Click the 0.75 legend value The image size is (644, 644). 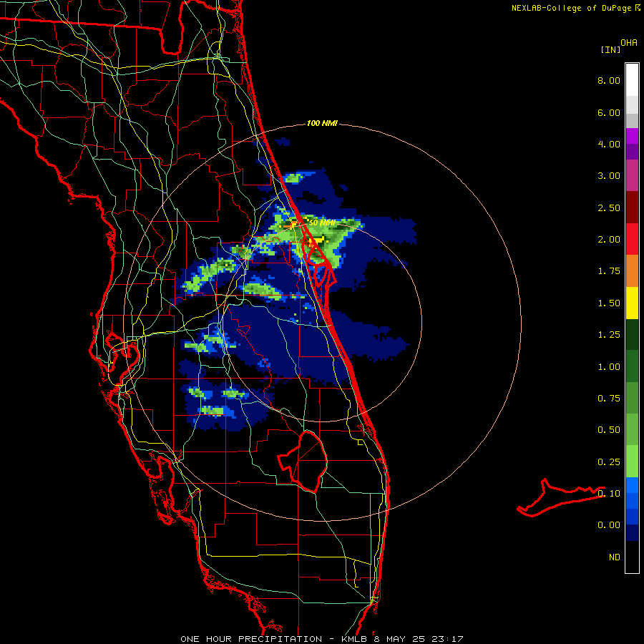(x=609, y=399)
